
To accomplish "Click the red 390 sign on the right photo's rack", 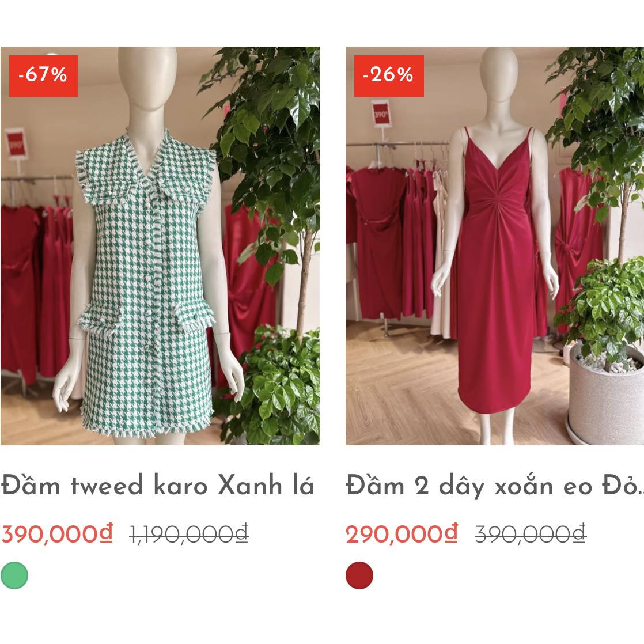I will 381,113.
